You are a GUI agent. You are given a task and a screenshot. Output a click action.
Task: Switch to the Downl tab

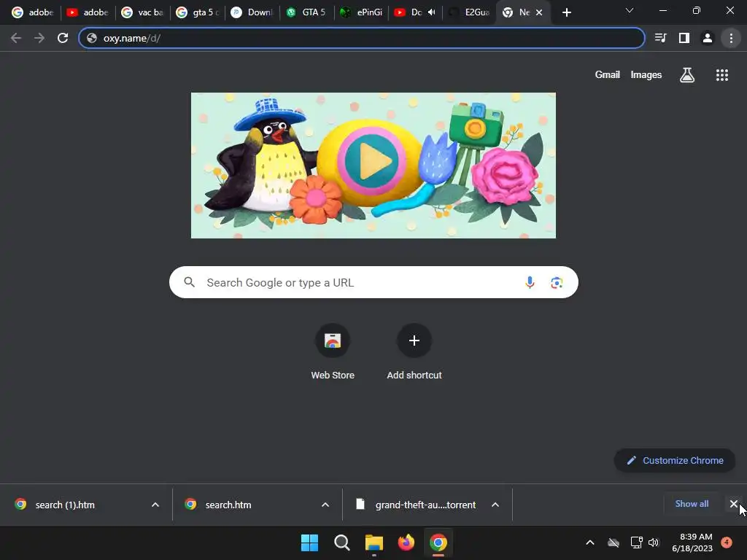pos(252,12)
